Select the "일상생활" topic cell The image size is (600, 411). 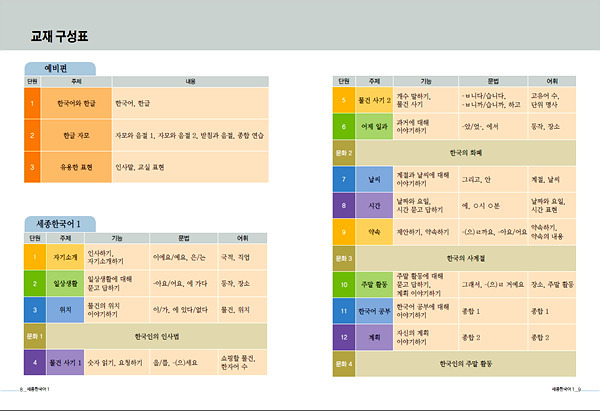(65, 283)
